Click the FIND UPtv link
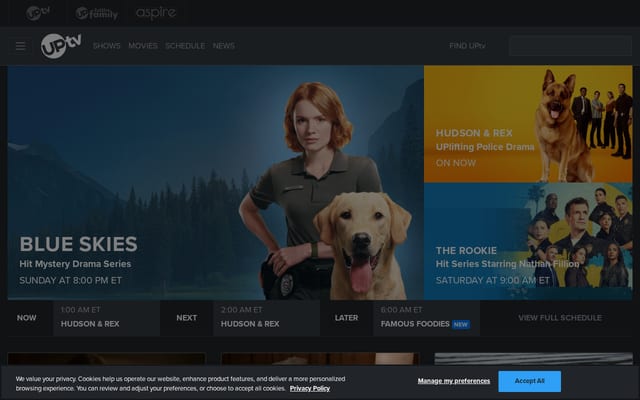The image size is (640, 400). (x=467, y=46)
